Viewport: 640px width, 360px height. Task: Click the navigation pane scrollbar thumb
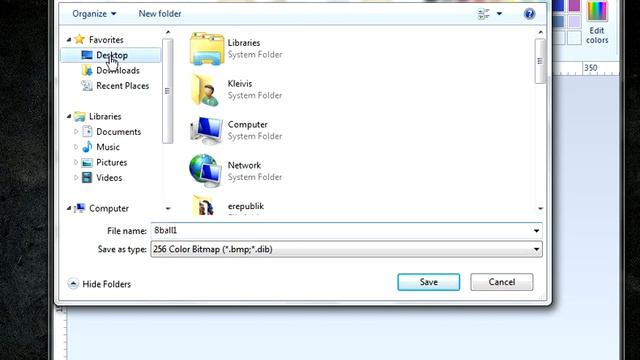tap(167, 91)
